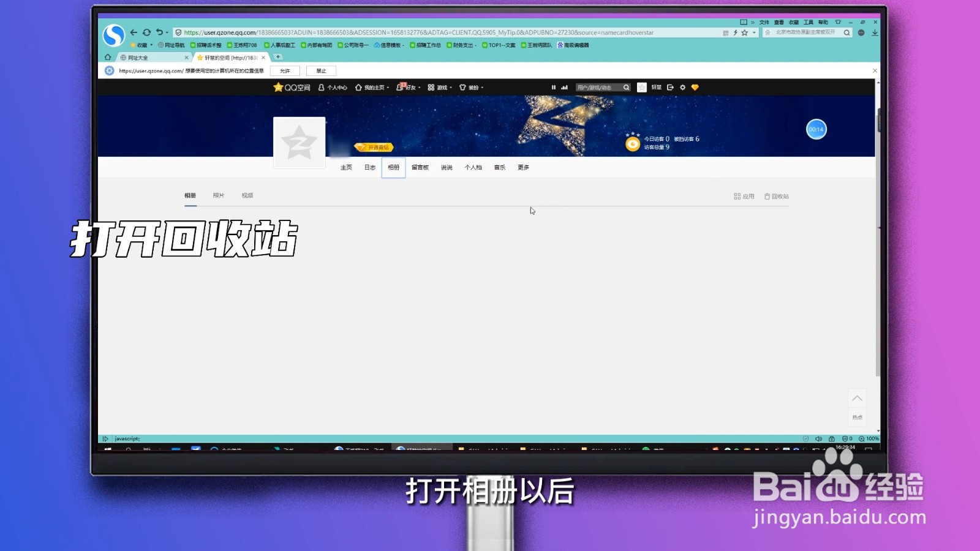Click the logout icon next to 轩慧

(x=669, y=87)
